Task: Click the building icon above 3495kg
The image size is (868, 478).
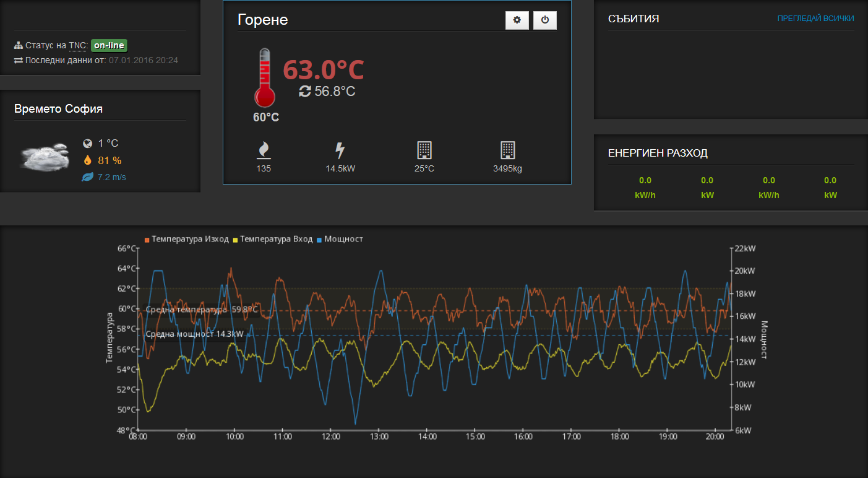Action: 507,150
